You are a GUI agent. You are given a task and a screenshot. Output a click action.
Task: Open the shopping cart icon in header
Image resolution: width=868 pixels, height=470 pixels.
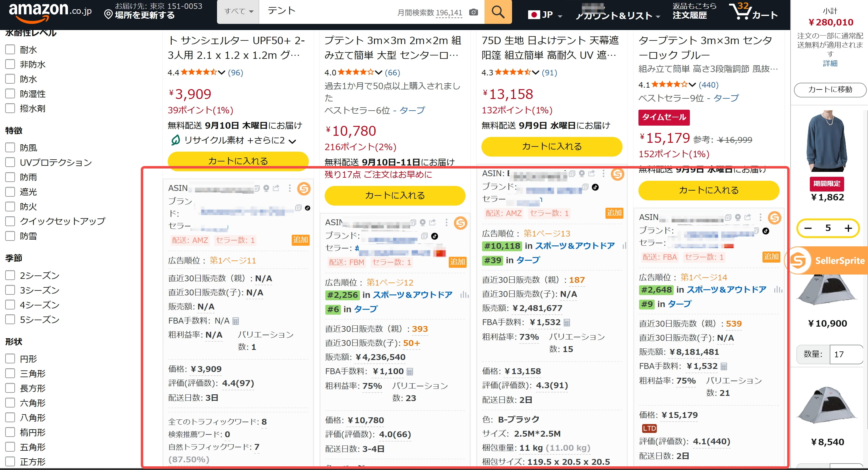pos(753,11)
